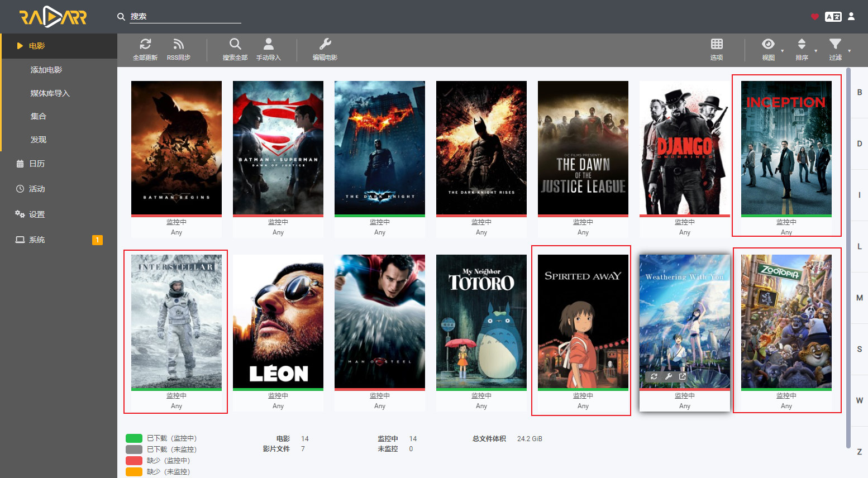
Task: Open the Inception poster
Action: click(x=786, y=148)
